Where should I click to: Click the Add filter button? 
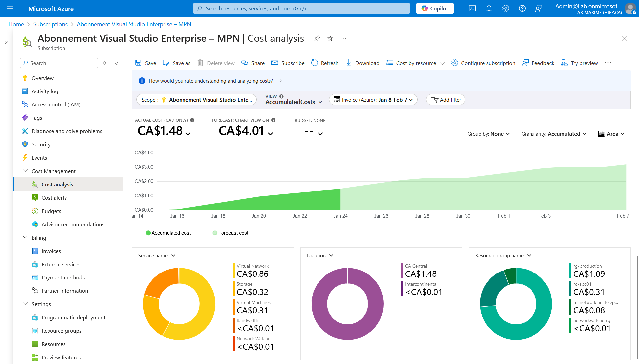(x=445, y=100)
